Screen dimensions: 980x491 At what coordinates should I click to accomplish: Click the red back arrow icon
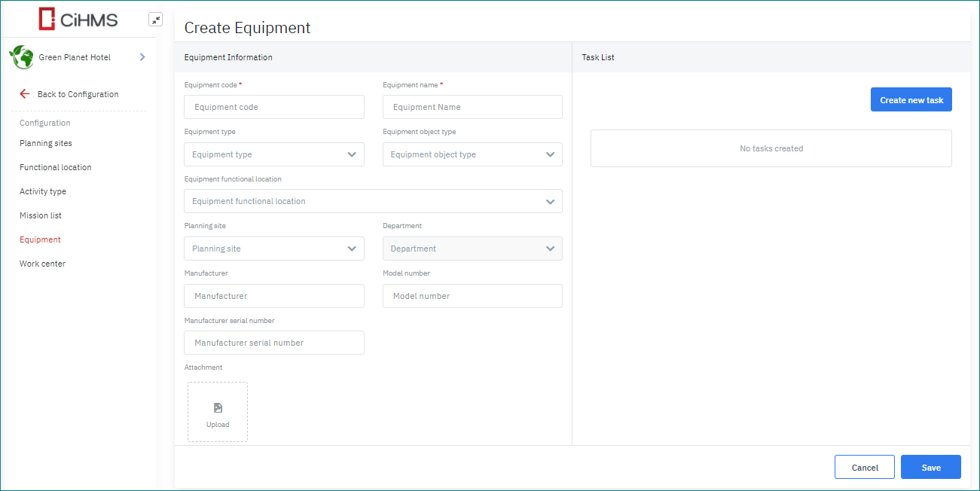(25, 94)
